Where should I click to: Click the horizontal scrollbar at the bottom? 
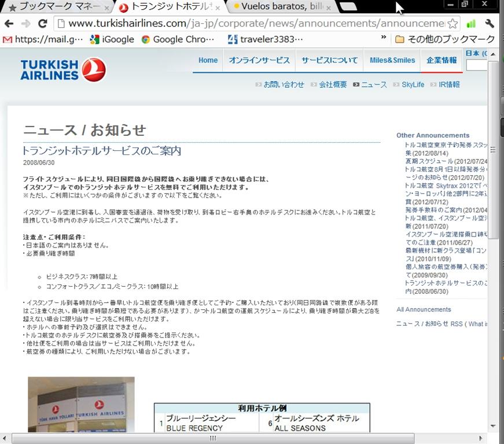coord(212,438)
